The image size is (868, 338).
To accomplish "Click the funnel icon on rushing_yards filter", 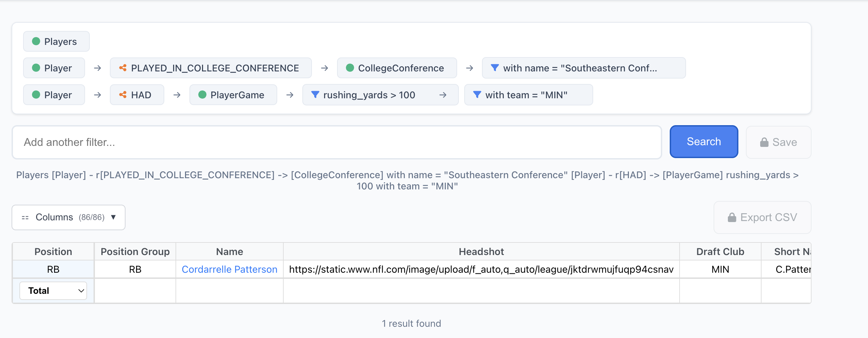I will [x=315, y=95].
